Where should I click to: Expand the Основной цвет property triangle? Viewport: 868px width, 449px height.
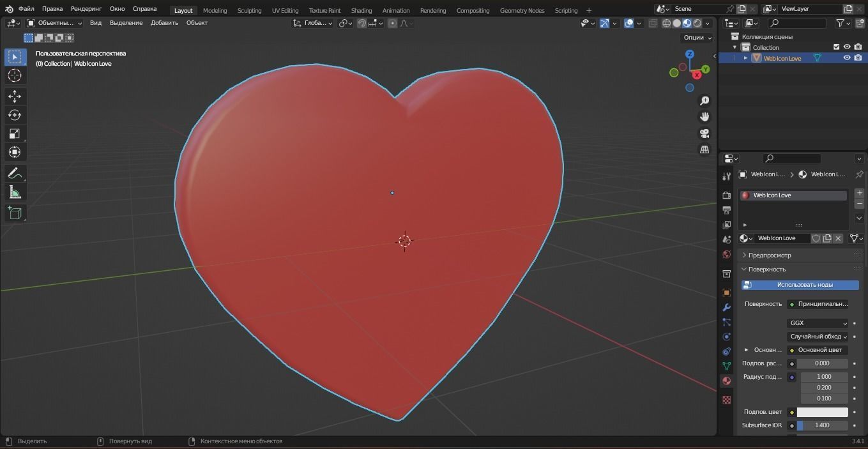(x=746, y=350)
